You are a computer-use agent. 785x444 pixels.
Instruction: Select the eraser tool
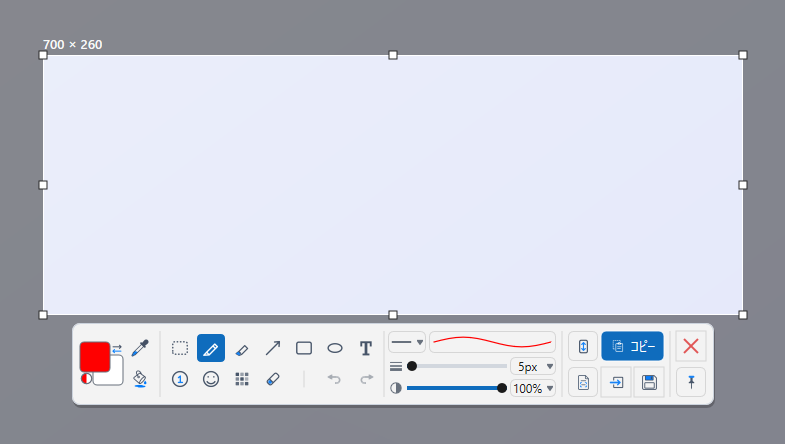[x=273, y=379]
